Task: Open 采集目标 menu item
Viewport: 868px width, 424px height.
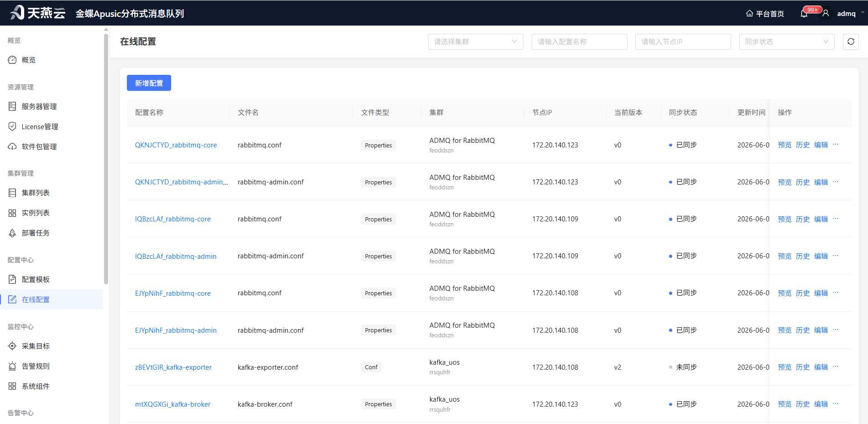Action: coord(51,346)
